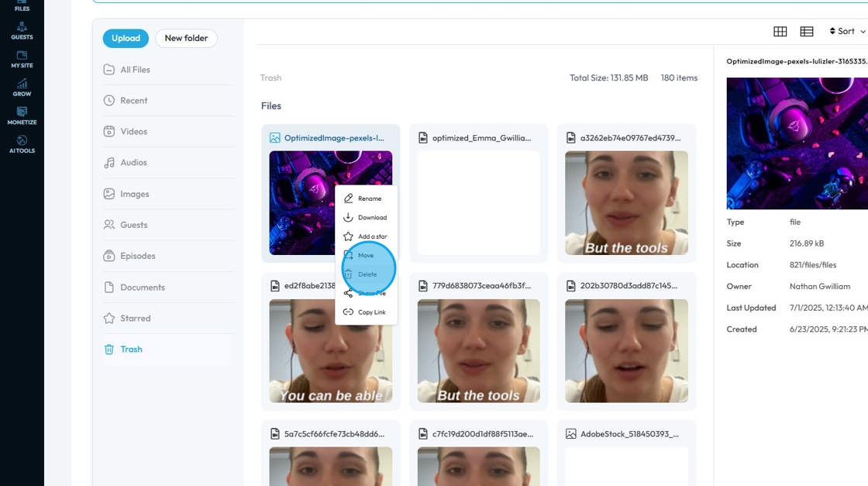Click the 216.89 kB size value
The height and width of the screenshot is (486, 868).
click(x=807, y=243)
